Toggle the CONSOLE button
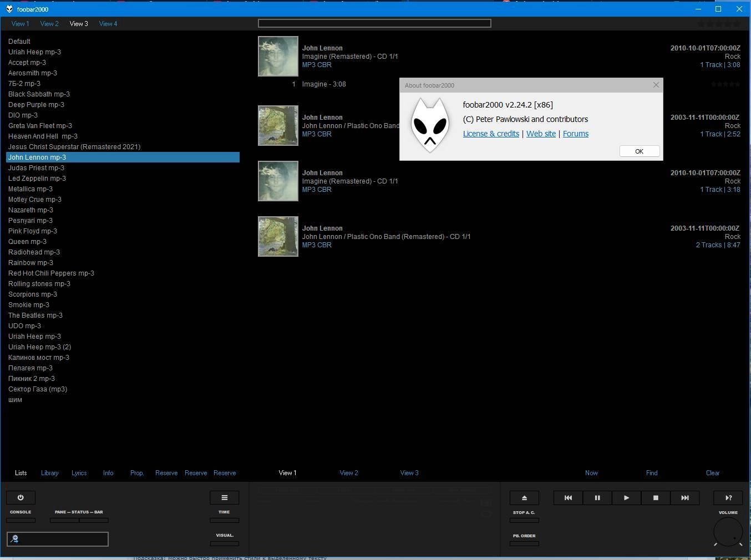Screen dimensions: 751x560 pyautogui.click(x=21, y=520)
